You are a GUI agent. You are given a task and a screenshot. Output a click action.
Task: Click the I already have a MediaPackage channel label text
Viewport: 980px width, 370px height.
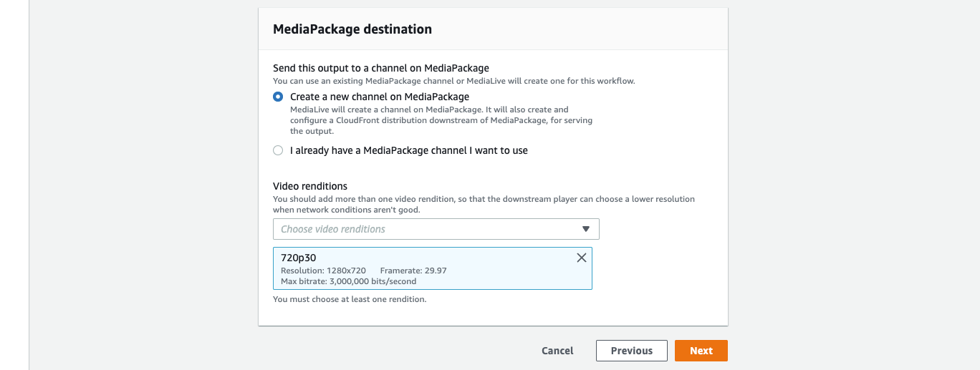click(x=408, y=150)
